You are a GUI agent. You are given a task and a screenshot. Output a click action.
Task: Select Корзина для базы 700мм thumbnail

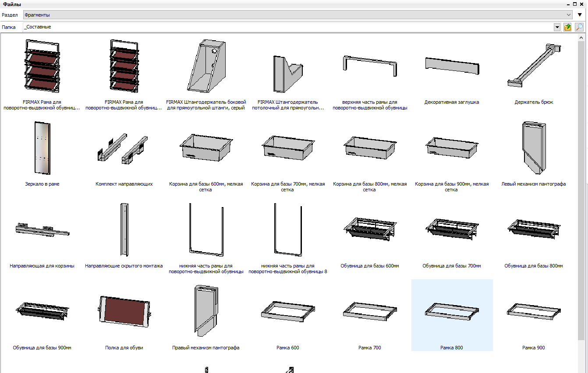point(288,147)
